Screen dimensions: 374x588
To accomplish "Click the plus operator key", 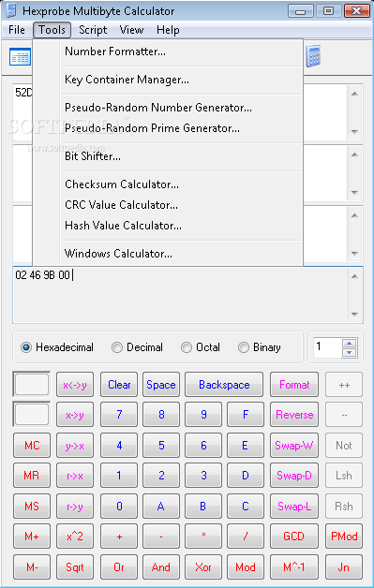I will (119, 537).
